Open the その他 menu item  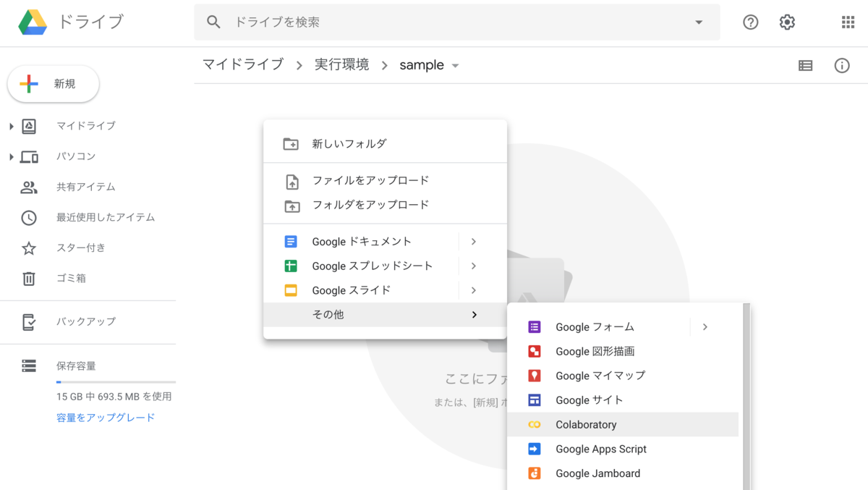click(x=385, y=315)
